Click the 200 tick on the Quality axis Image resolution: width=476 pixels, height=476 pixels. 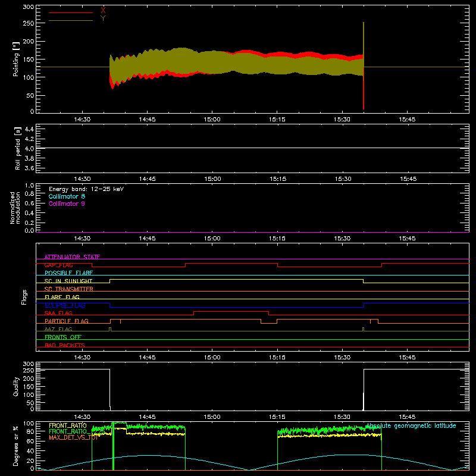pyautogui.click(x=28, y=378)
